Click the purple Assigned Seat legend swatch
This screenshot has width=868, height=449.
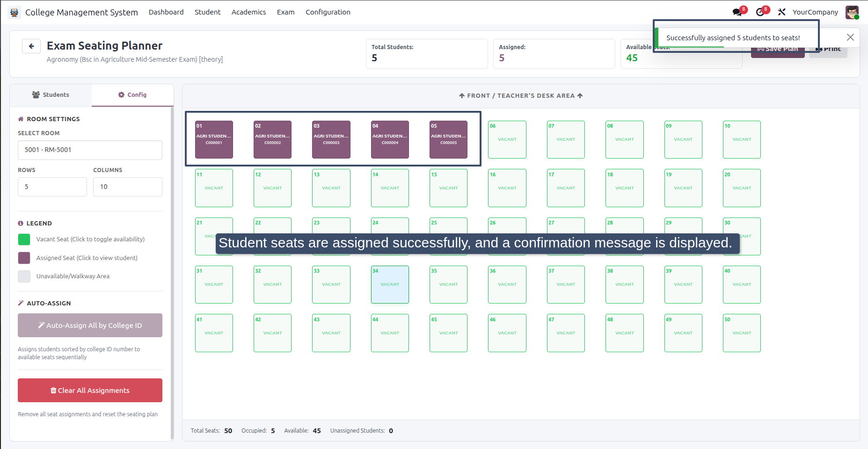point(24,258)
